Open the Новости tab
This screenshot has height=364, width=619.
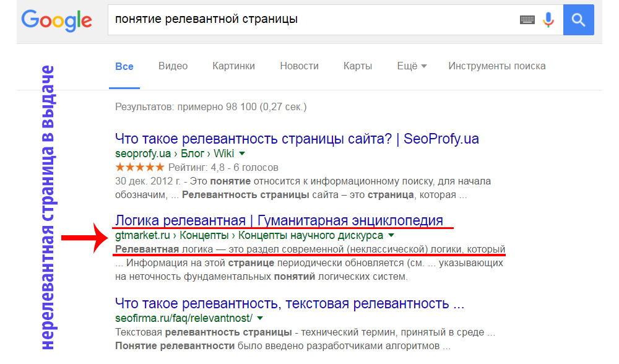pyautogui.click(x=299, y=66)
